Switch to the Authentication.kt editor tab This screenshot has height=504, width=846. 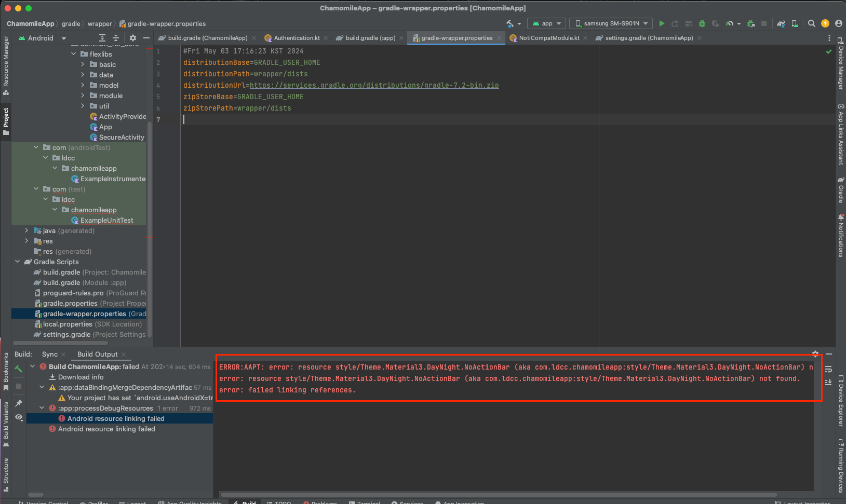click(297, 38)
